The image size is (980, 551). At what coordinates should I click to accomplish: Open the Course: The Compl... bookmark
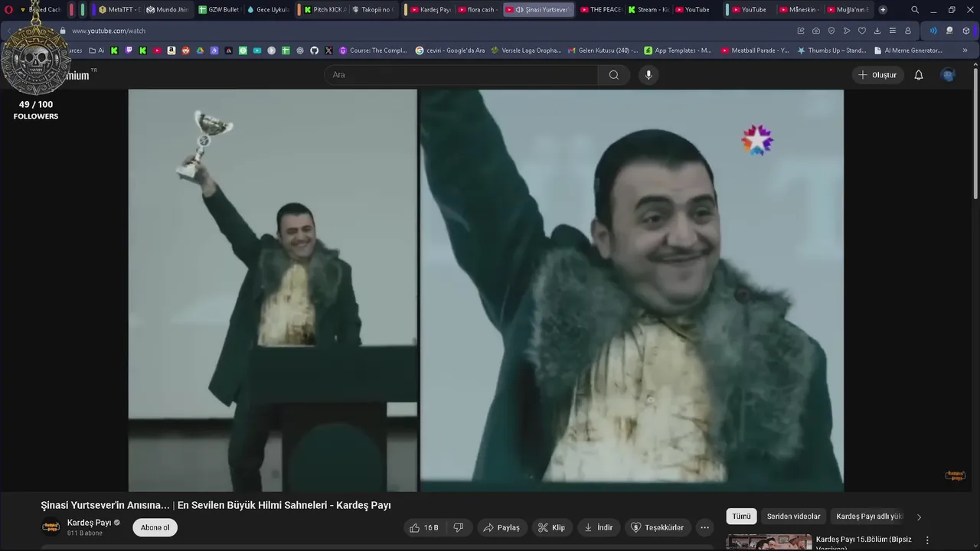pos(373,51)
